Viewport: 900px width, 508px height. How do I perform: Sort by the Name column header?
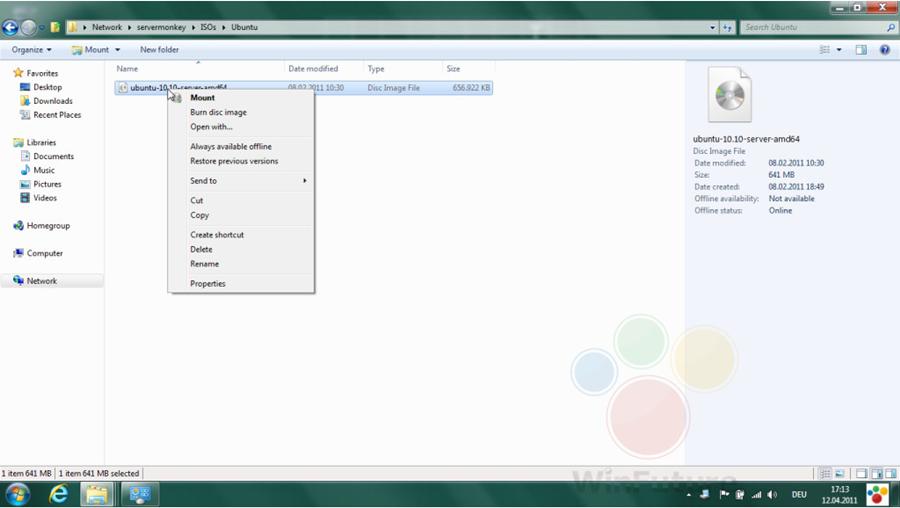(127, 69)
